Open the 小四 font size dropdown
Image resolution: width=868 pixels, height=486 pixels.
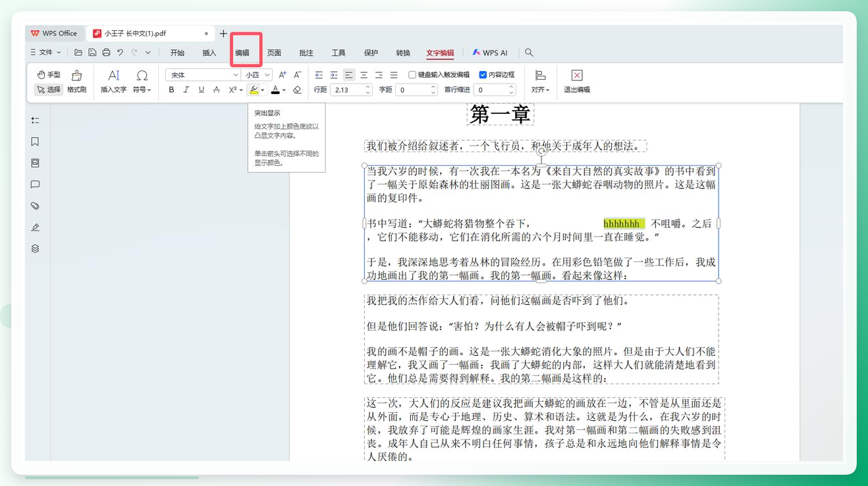(x=267, y=75)
